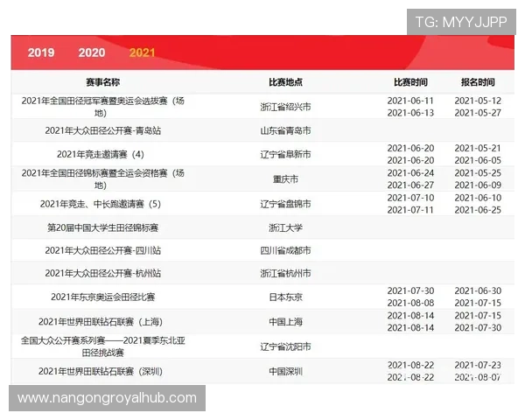Click competition date 2021-06-24
The height and width of the screenshot is (420, 525).
pos(410,173)
